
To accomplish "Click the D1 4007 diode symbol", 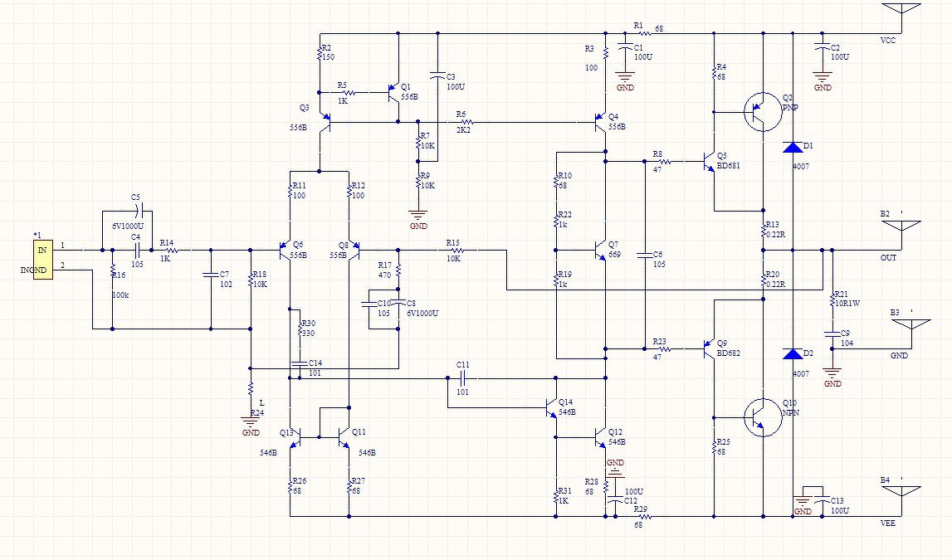I will 793,147.
